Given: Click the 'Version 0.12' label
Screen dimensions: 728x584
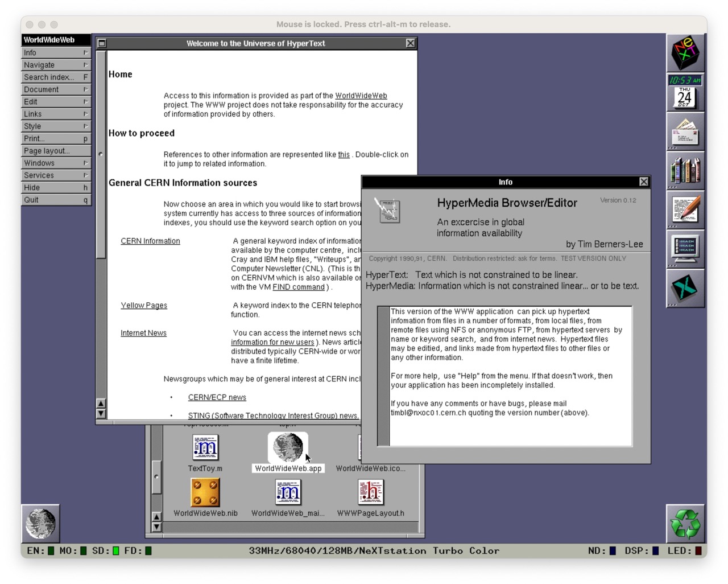Looking at the screenshot, I should 618,200.
